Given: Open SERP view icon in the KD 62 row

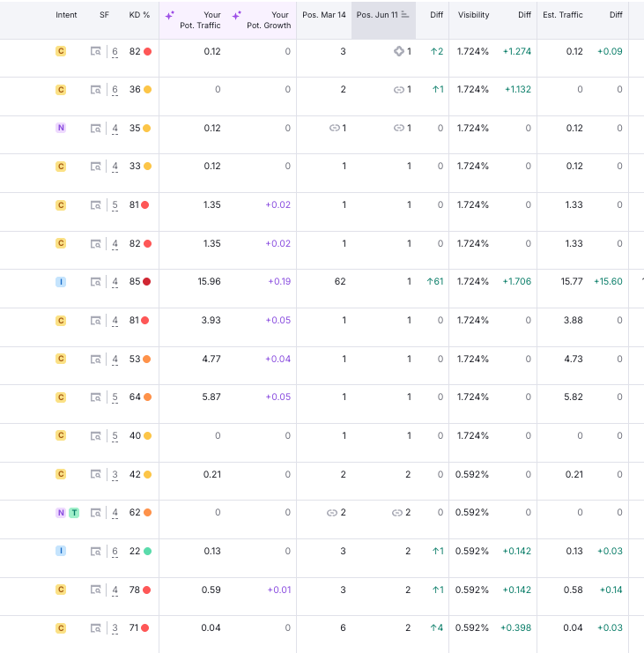Looking at the screenshot, I should point(96,513).
